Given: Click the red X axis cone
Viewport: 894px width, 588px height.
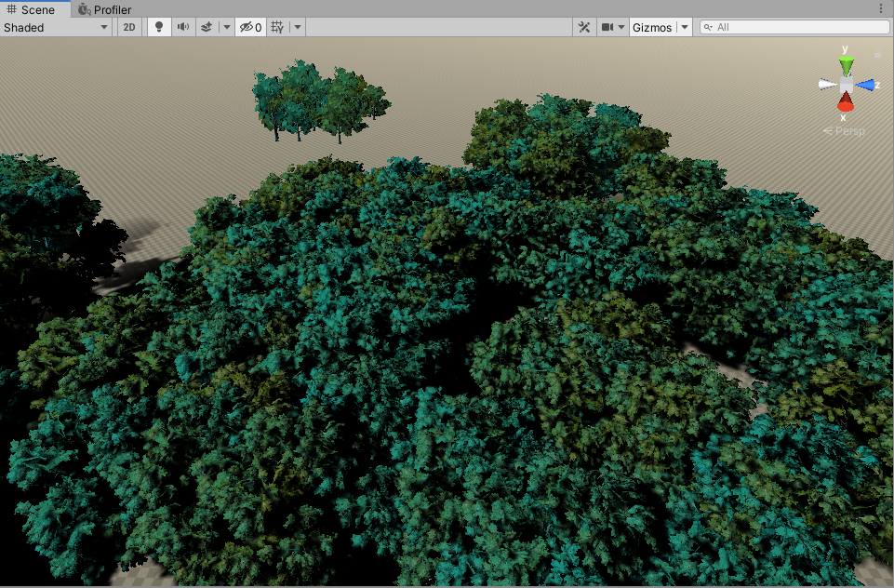Looking at the screenshot, I should pyautogui.click(x=846, y=102).
